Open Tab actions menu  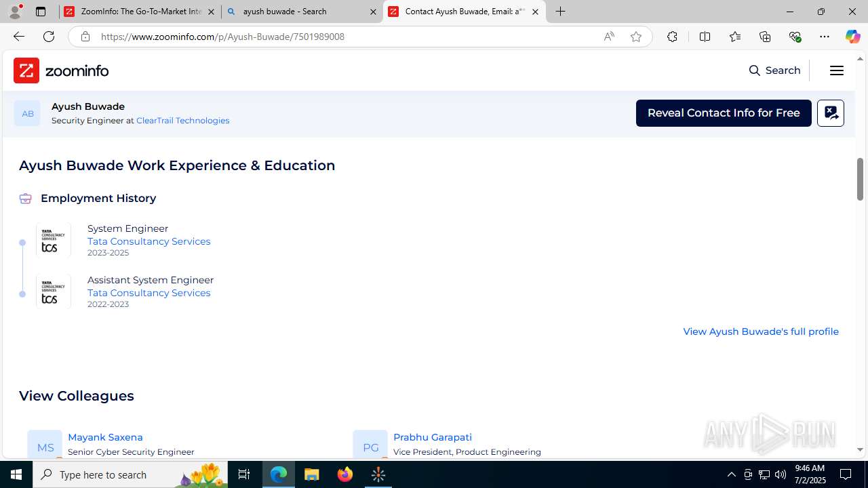coord(41,12)
